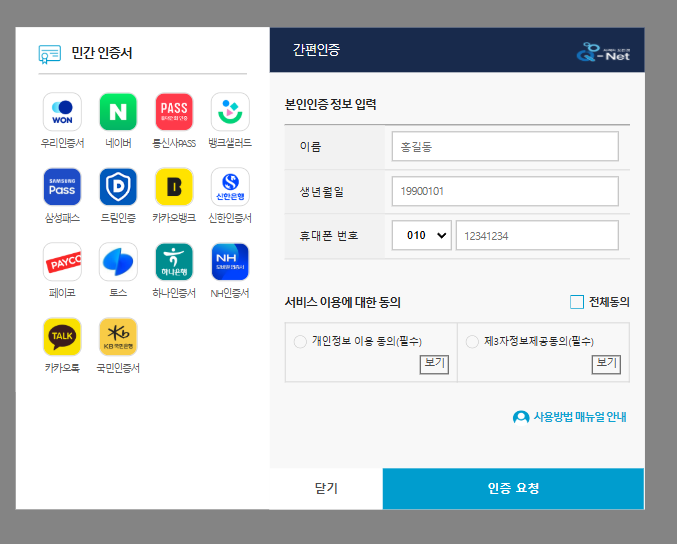Select the 카카오뱅크 icon

(174, 187)
